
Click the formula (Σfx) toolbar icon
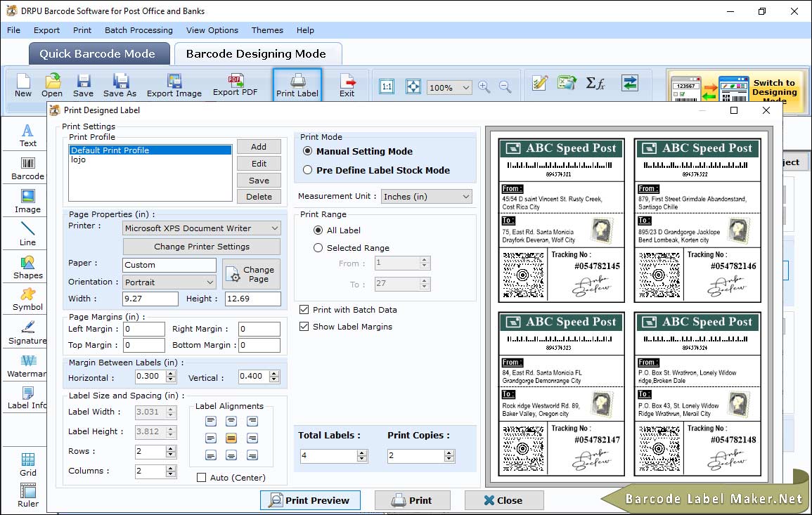tap(595, 83)
